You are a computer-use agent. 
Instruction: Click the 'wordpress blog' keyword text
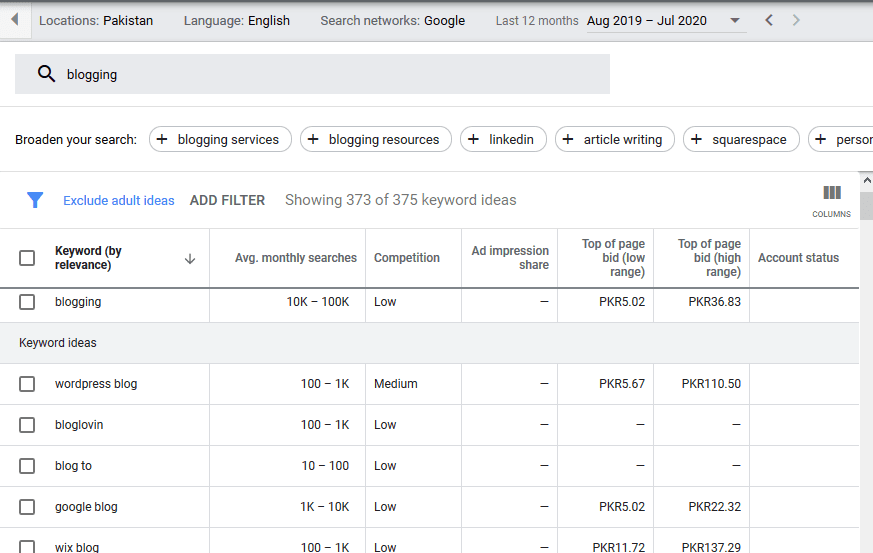coord(96,384)
